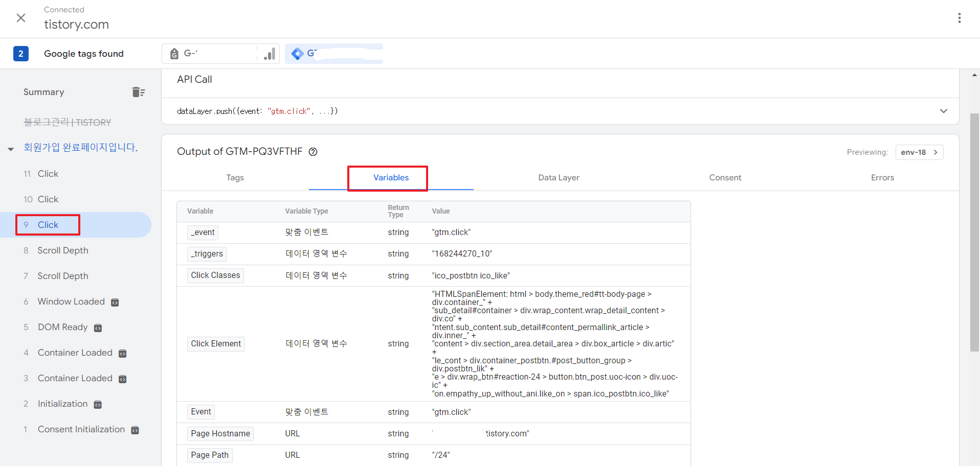Click the Page Path variable chip
This screenshot has height=466, width=980.
210,455
